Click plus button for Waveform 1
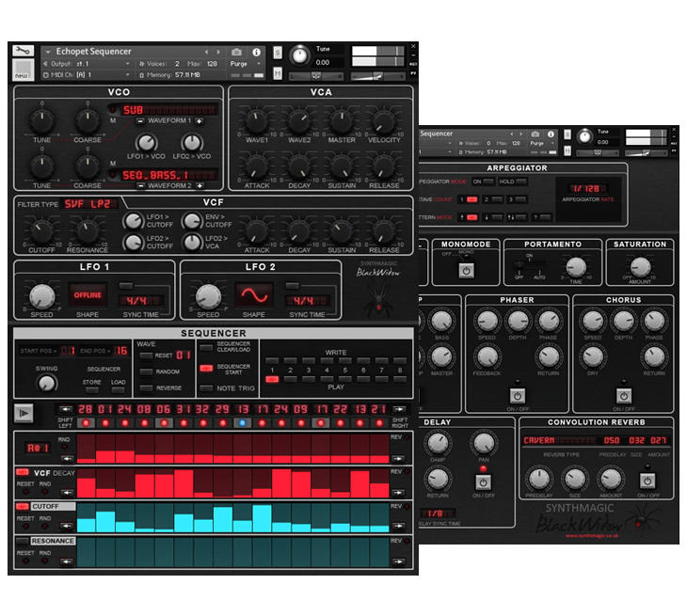Image resolution: width=687 pixels, height=616 pixels. pos(199,121)
